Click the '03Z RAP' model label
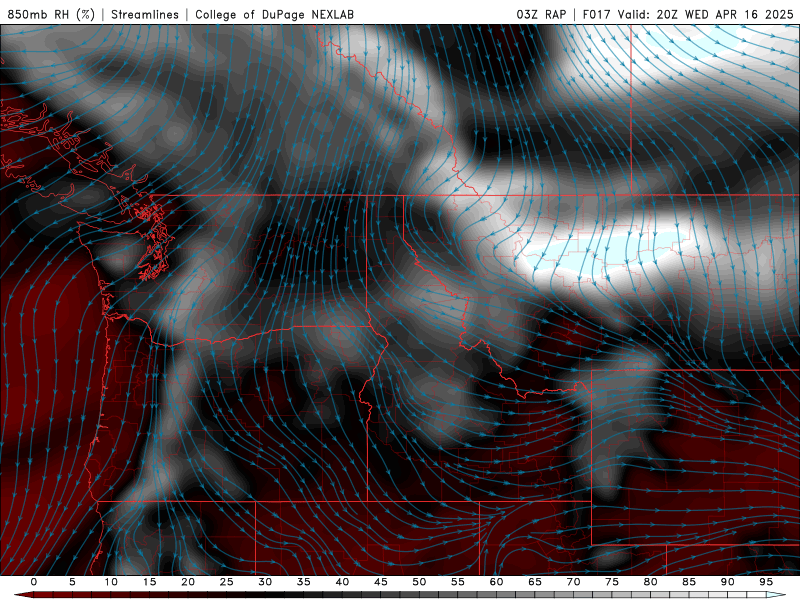Viewport: 800px width, 600px height. click(x=541, y=14)
